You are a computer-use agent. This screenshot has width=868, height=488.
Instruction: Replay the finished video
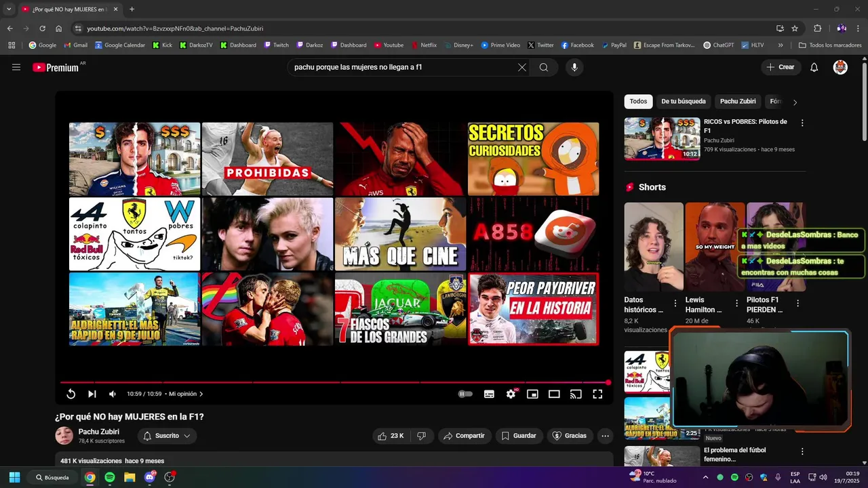point(71,394)
